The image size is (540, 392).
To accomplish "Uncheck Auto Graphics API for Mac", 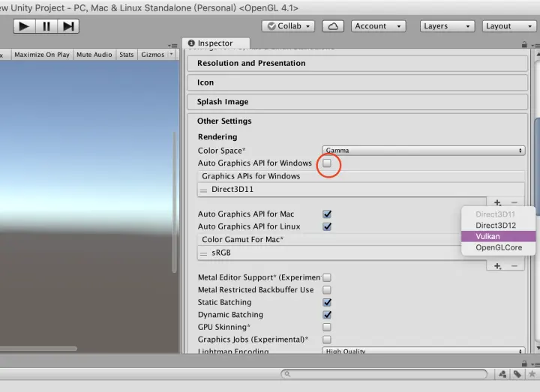I will point(327,214).
